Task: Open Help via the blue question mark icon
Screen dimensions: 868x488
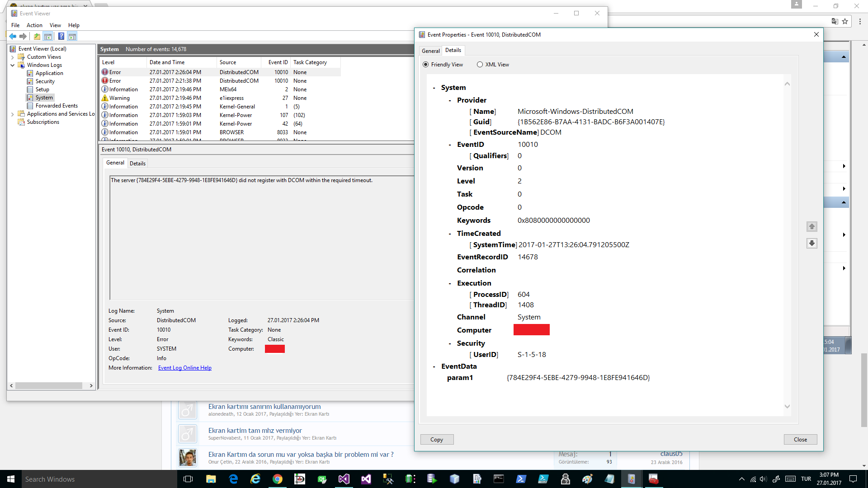Action: click(x=61, y=36)
